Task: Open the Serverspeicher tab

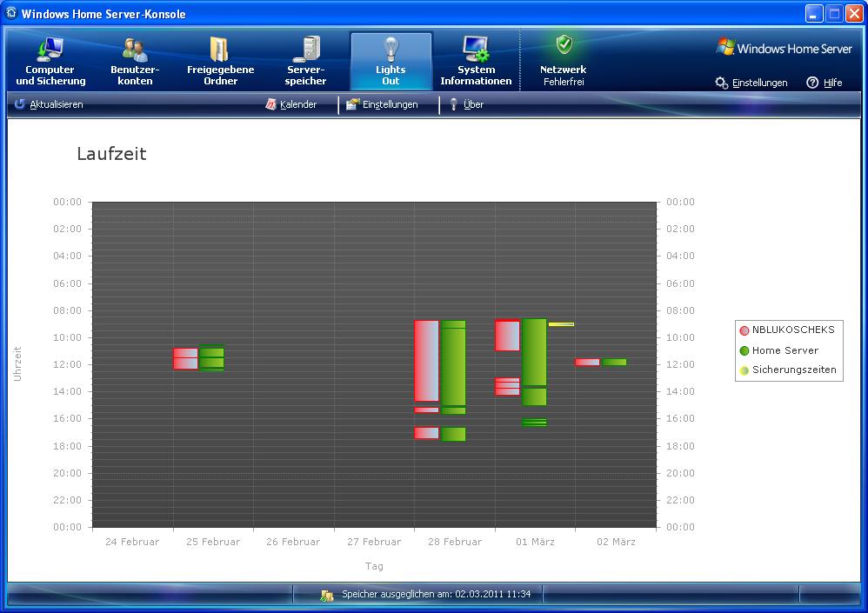Action: [x=305, y=62]
